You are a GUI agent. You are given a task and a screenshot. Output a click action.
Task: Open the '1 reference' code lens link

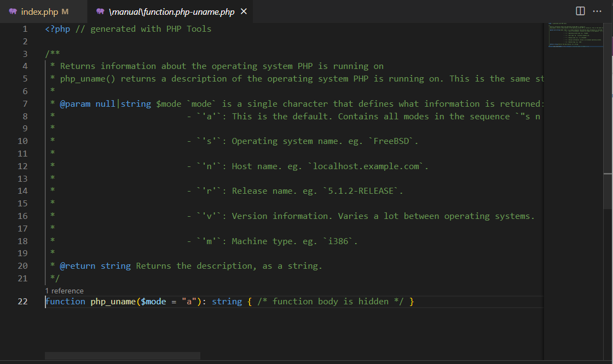pos(64,291)
